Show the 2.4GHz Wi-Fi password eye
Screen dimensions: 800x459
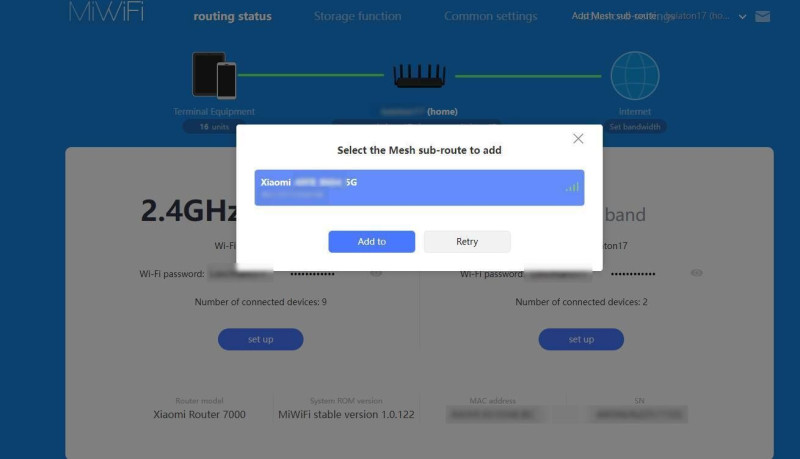point(376,273)
